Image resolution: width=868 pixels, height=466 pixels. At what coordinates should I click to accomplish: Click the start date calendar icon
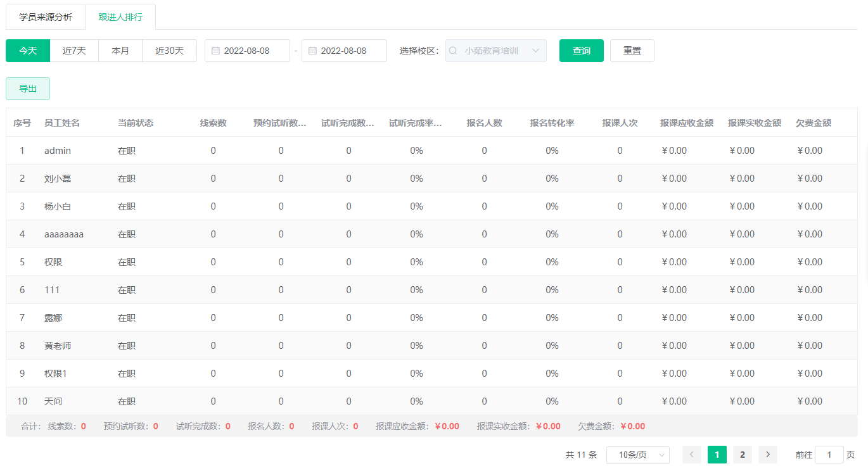[x=215, y=51]
